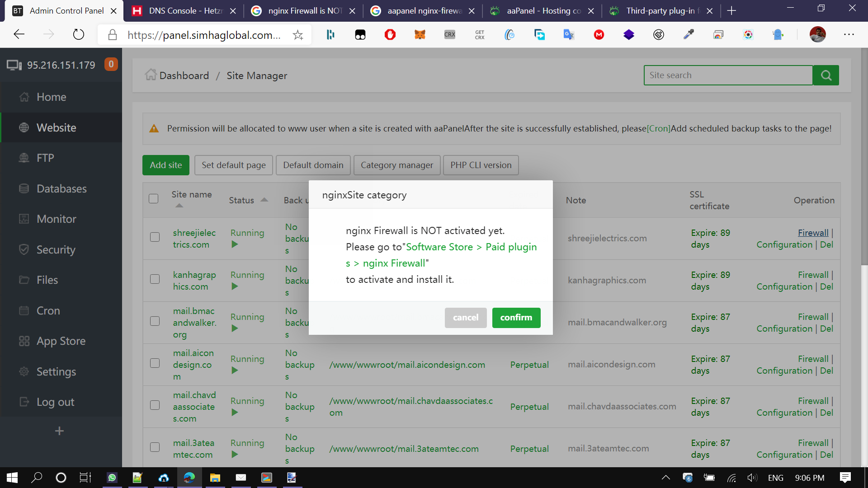Check the mail.chavdaassociates.com row checkbox
The height and width of the screenshot is (488, 868).
[x=155, y=405]
